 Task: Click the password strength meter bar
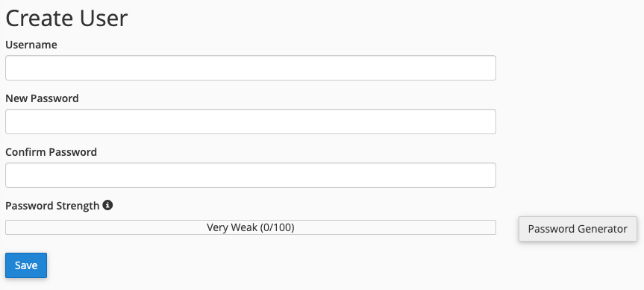pyautogui.click(x=251, y=227)
